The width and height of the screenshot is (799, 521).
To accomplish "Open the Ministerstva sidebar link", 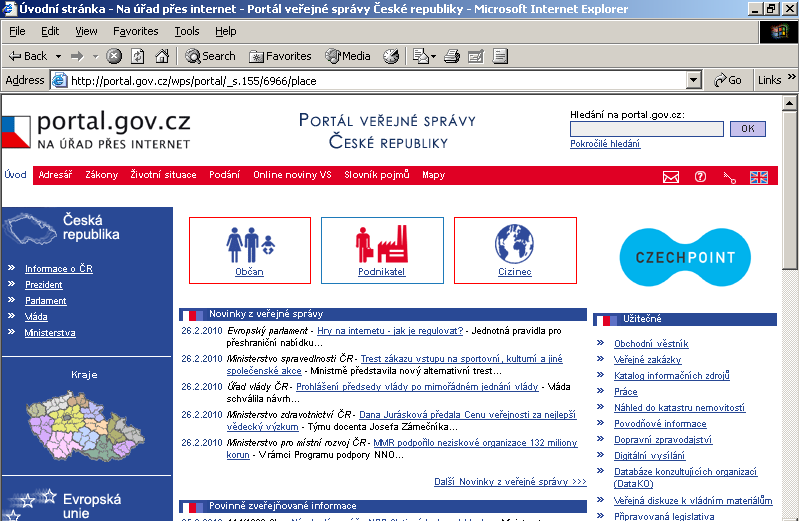I will coord(50,333).
